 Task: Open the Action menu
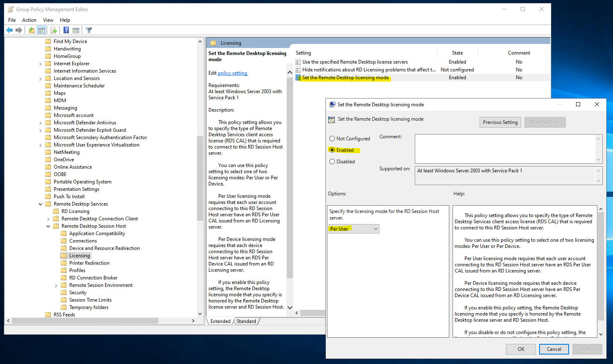click(x=29, y=20)
